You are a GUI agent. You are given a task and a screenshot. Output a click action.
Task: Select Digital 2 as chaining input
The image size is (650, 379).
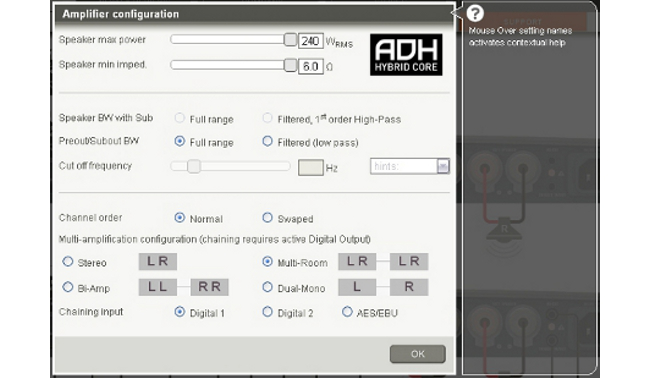click(268, 312)
